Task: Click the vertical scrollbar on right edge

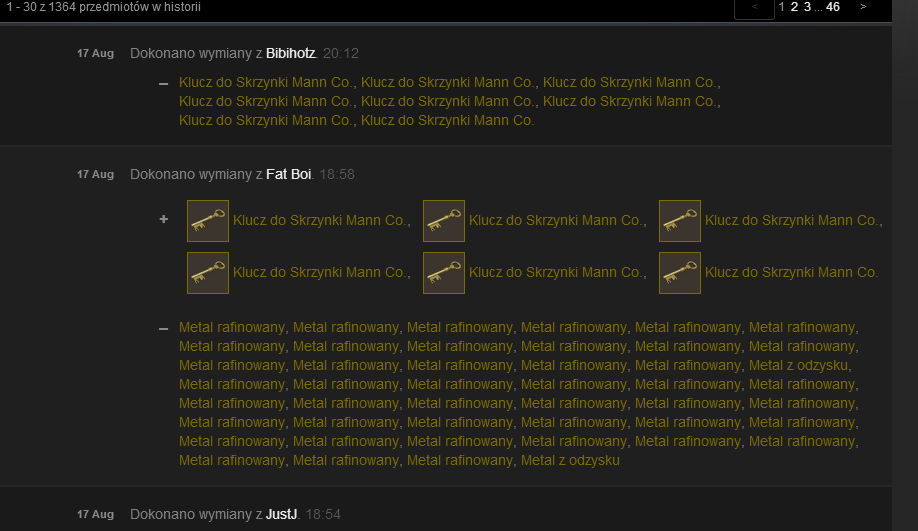Action: click(x=905, y=265)
